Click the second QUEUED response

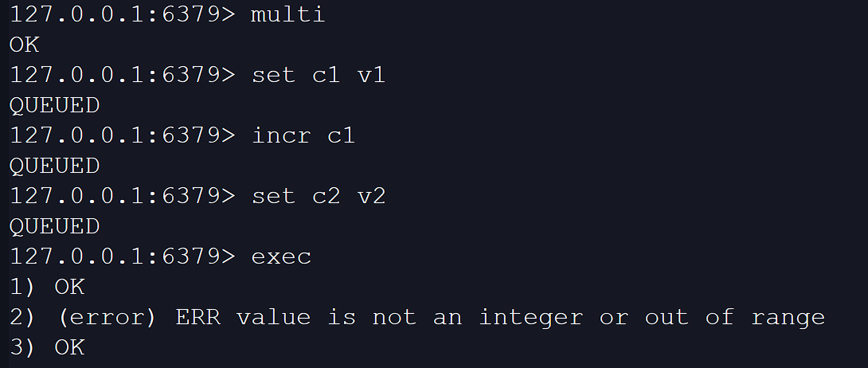(x=54, y=166)
